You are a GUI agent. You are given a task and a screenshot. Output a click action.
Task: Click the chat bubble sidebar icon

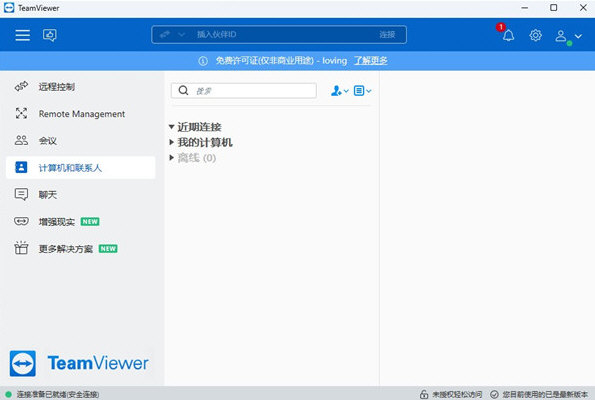(x=21, y=194)
